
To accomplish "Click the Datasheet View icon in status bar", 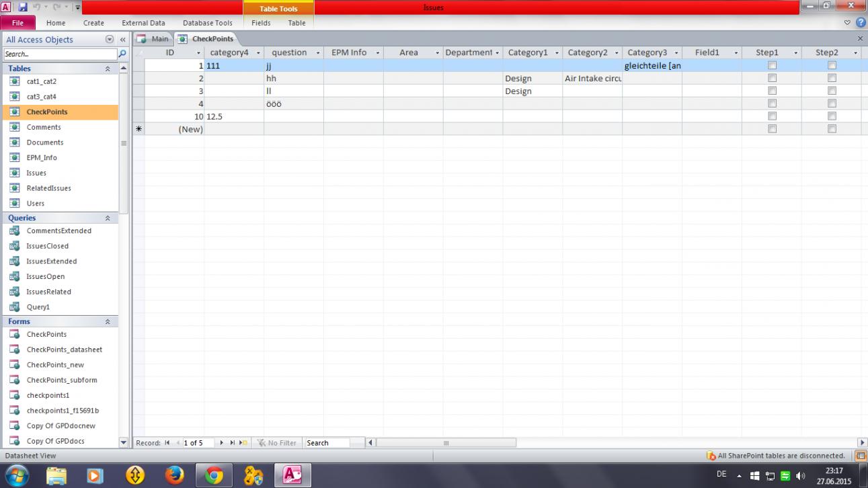I will click(x=861, y=456).
